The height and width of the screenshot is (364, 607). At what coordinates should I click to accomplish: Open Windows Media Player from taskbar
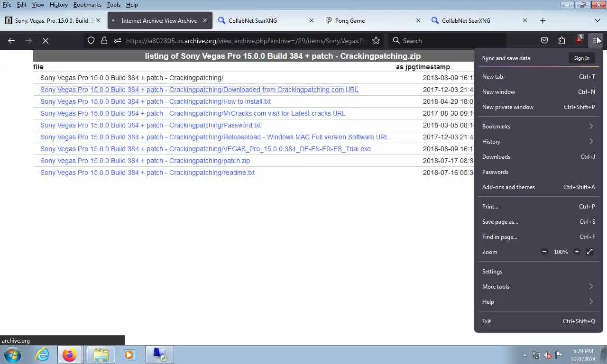coord(129,355)
